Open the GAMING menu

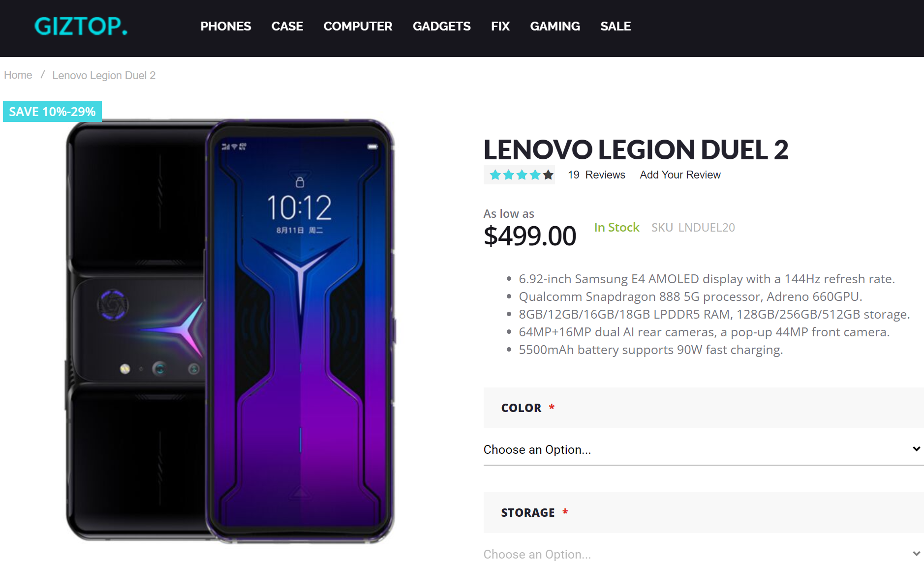click(555, 27)
